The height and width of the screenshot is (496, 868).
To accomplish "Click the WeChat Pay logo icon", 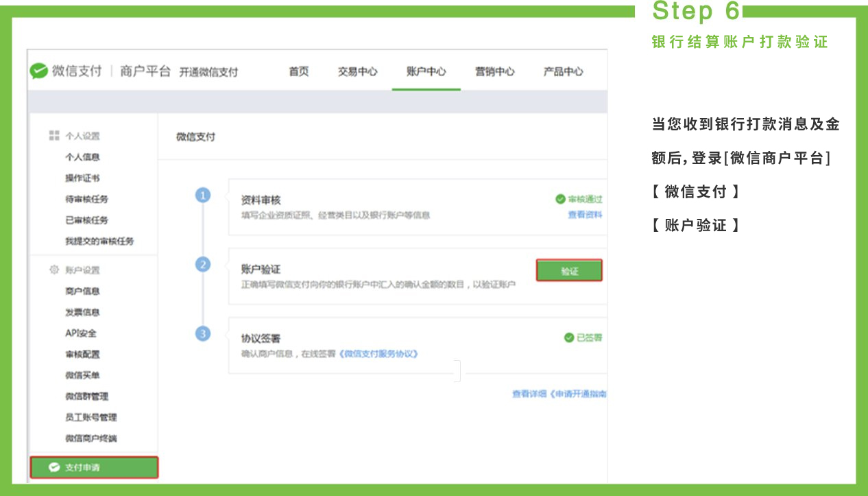I will click(x=38, y=71).
